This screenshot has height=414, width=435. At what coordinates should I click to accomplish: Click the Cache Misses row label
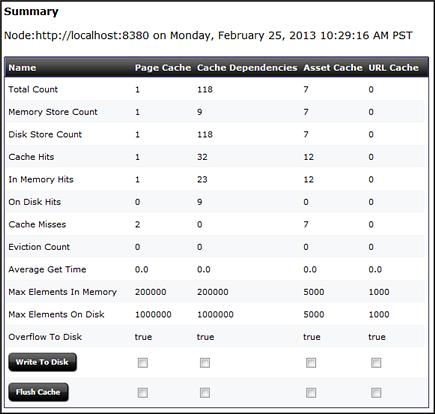click(x=37, y=224)
